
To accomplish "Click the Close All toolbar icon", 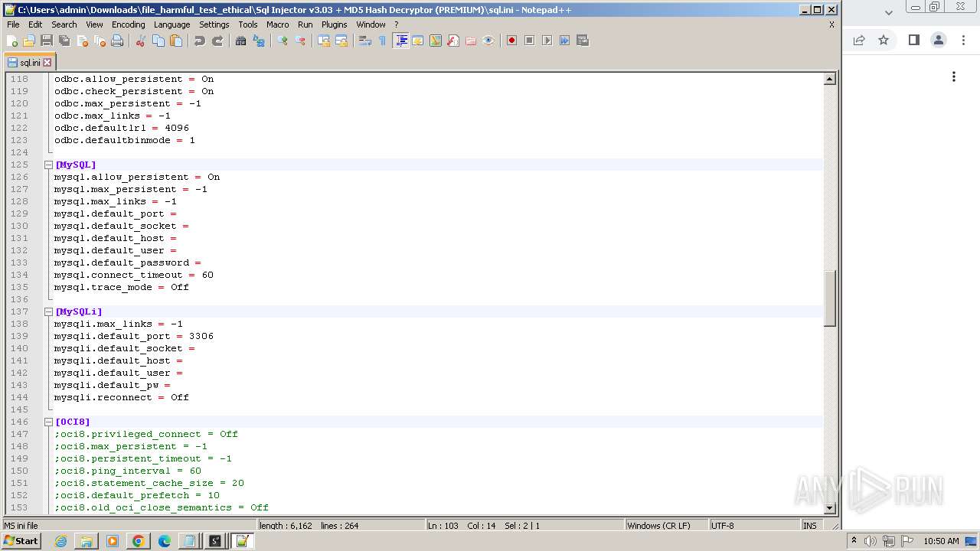I will point(100,41).
